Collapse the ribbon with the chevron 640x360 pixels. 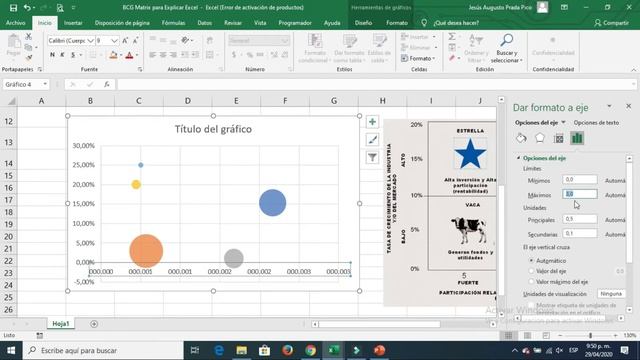point(633,70)
